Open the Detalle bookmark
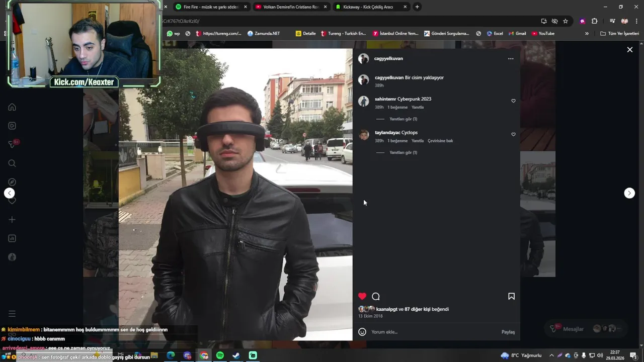Screen dimensions: 644x362 tap(306, 34)
